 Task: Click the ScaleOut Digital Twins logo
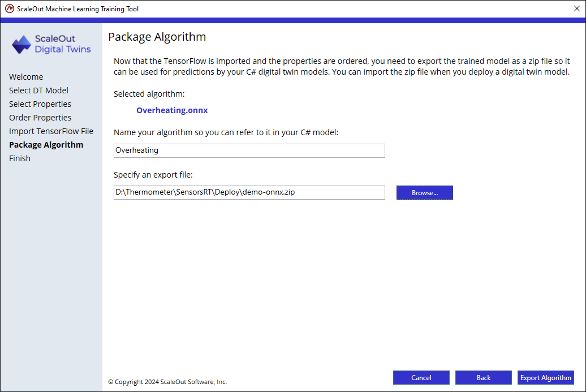point(51,44)
